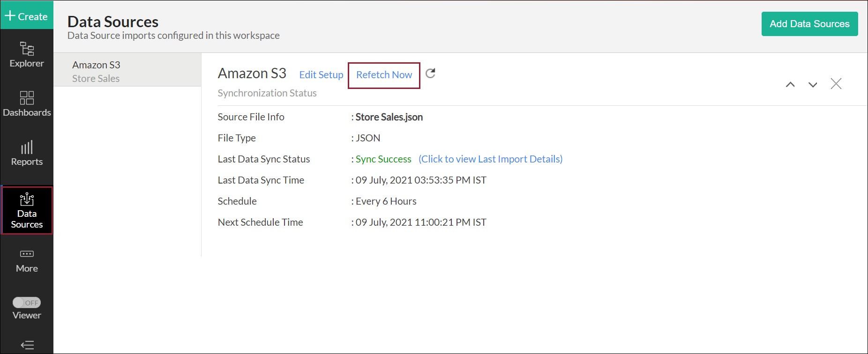Screen dimensions: 868x354
Task: Click to view Last Import Details
Action: [x=490, y=159]
